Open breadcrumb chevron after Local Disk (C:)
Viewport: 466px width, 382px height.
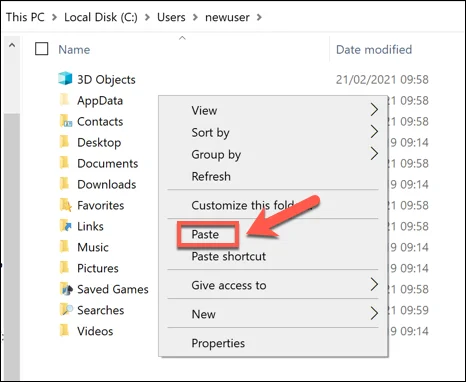click(x=147, y=17)
